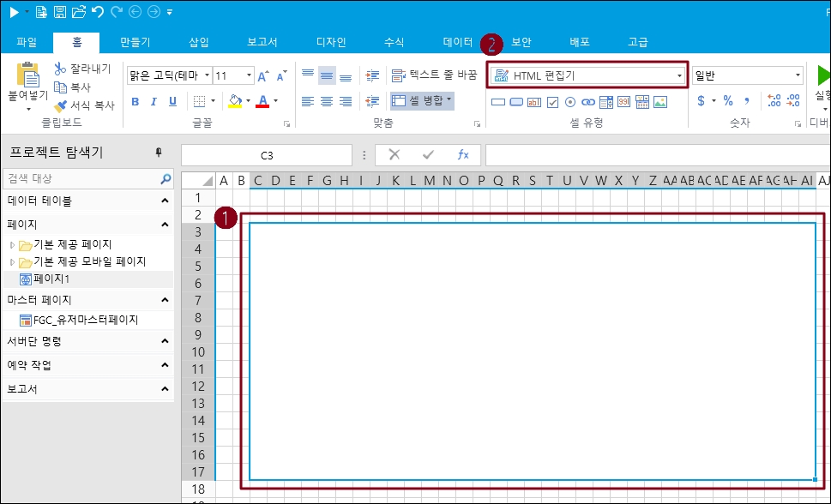Select 페이지1 in the project explorer

click(x=51, y=279)
